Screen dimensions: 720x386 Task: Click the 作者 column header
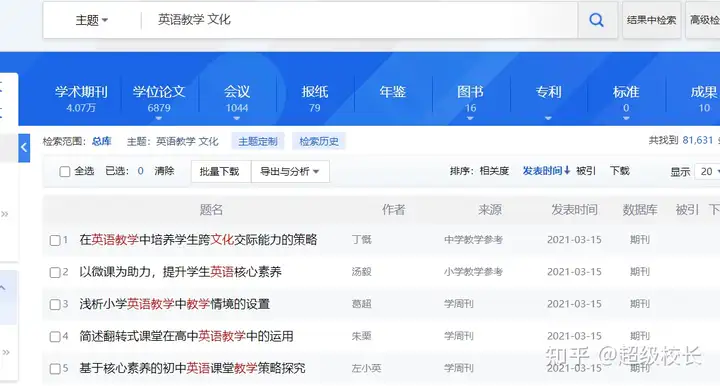coord(394,210)
